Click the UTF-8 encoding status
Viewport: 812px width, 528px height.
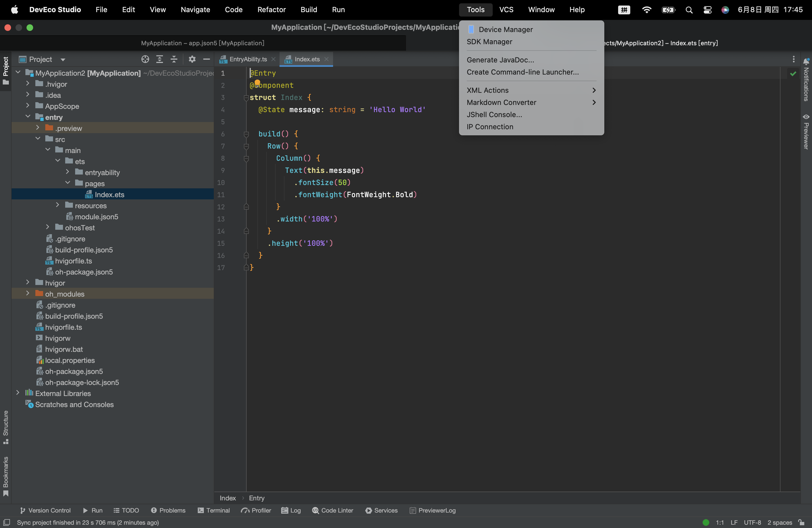(x=752, y=522)
